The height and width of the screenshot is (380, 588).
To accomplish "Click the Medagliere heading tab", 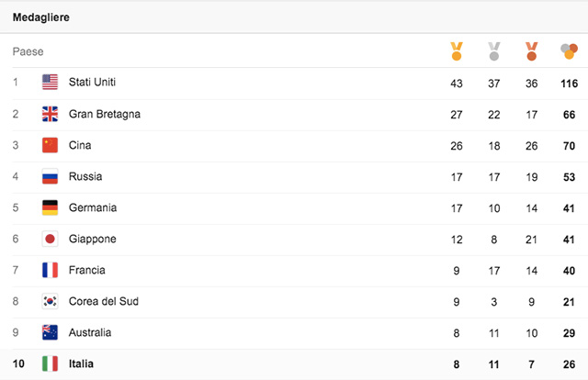I will [40, 17].
